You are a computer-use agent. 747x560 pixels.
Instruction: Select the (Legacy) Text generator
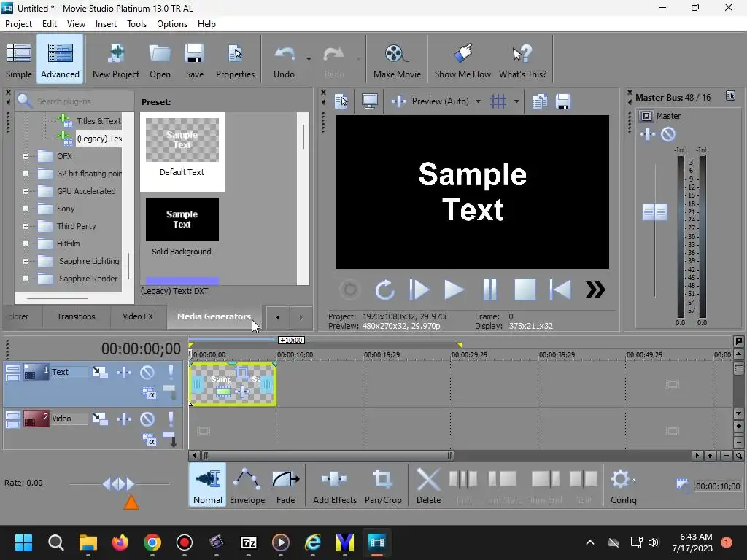pyautogui.click(x=99, y=139)
